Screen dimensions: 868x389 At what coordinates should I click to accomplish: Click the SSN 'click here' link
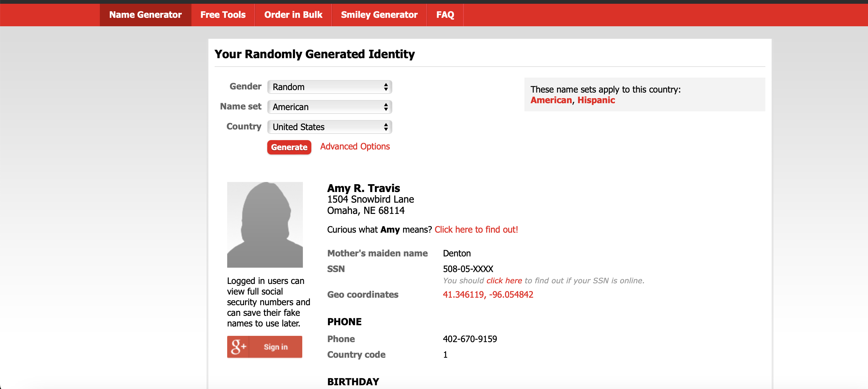[504, 280]
